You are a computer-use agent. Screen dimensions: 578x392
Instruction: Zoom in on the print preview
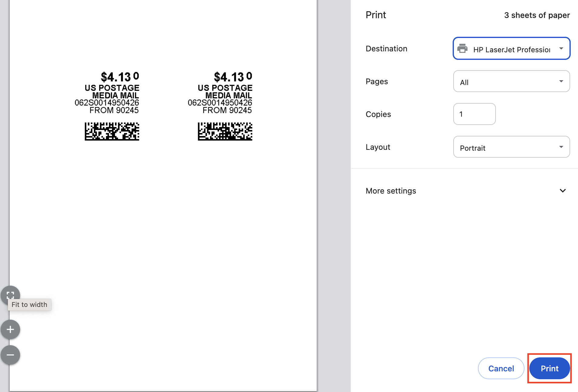tap(10, 329)
